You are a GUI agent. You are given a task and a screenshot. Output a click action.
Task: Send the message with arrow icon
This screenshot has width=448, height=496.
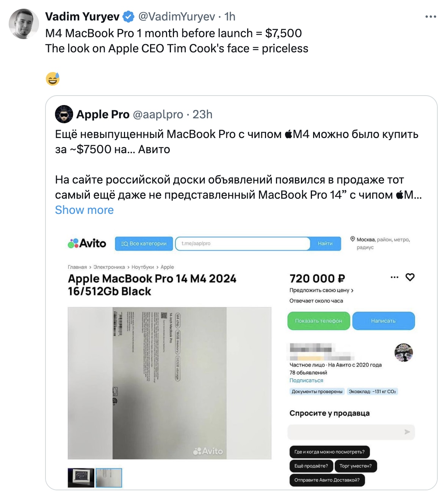tap(407, 432)
